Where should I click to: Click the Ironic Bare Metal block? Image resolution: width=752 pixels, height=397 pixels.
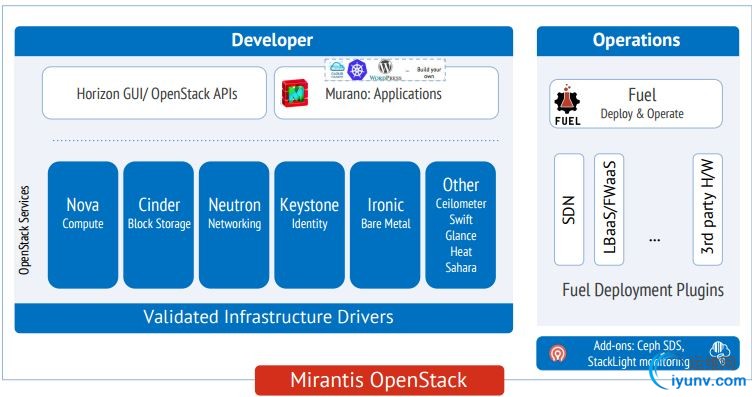pyautogui.click(x=385, y=225)
